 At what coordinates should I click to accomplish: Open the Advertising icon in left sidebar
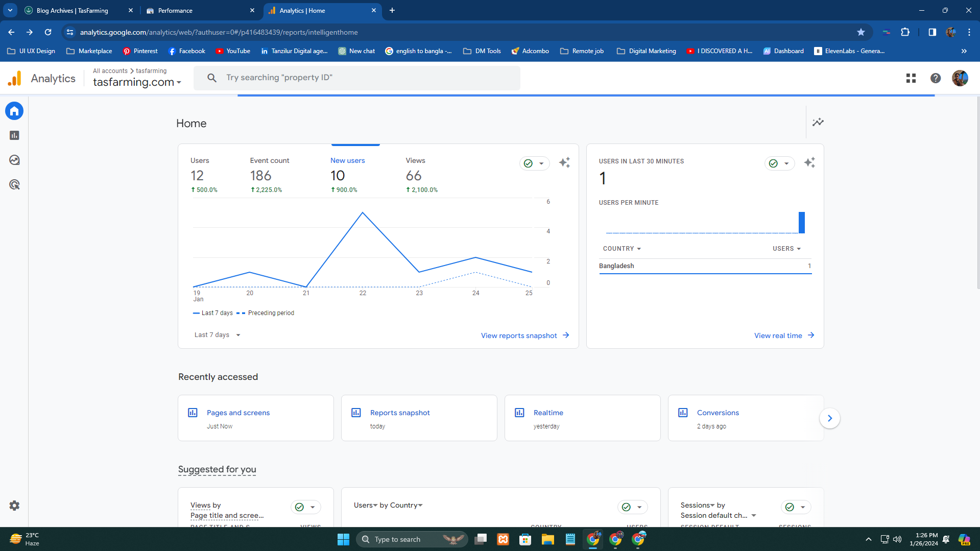coord(14,185)
